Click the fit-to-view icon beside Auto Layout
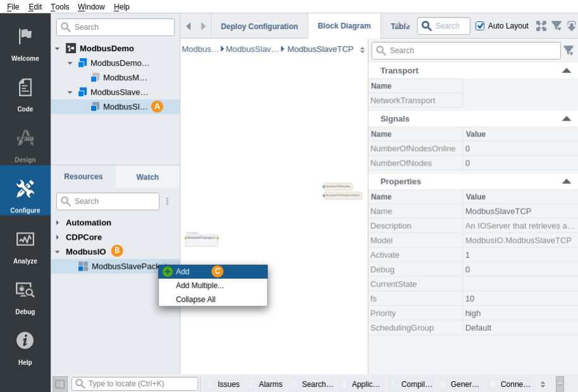578x392 pixels. (541, 26)
